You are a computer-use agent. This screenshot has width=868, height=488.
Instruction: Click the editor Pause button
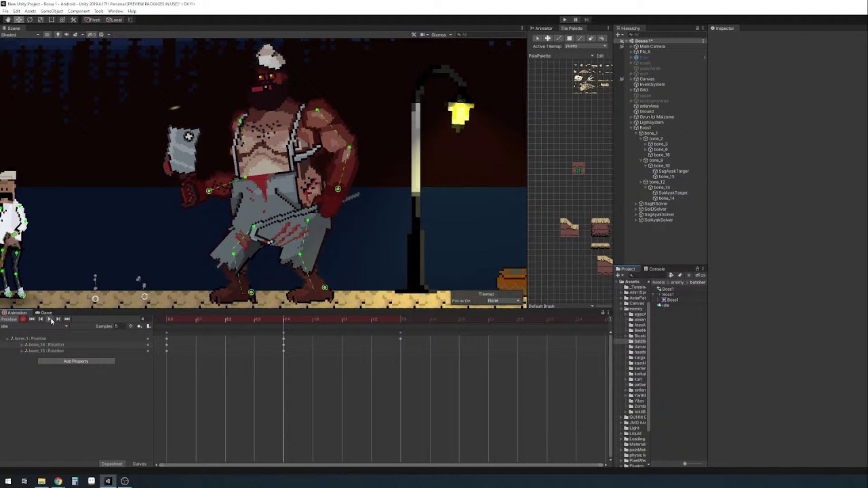click(576, 20)
